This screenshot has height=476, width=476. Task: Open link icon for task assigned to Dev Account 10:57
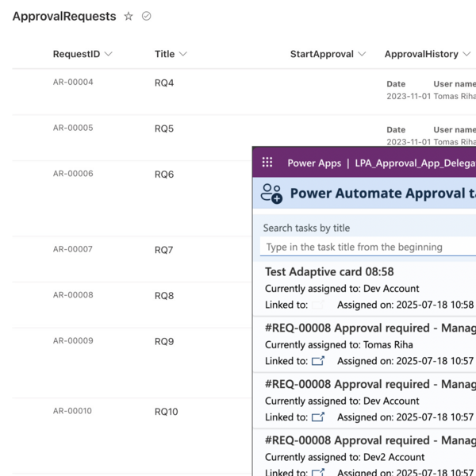tap(318, 416)
